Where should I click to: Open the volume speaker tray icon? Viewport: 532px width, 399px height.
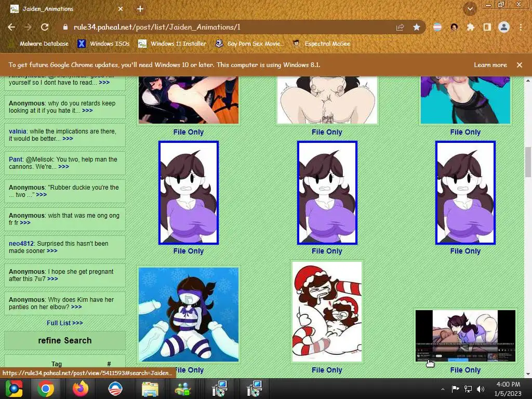tap(481, 389)
